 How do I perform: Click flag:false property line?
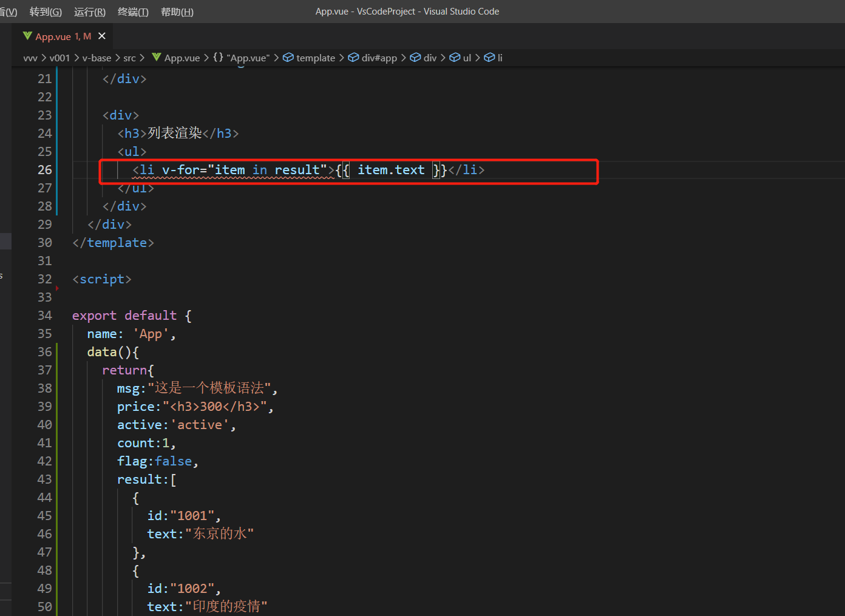point(158,461)
